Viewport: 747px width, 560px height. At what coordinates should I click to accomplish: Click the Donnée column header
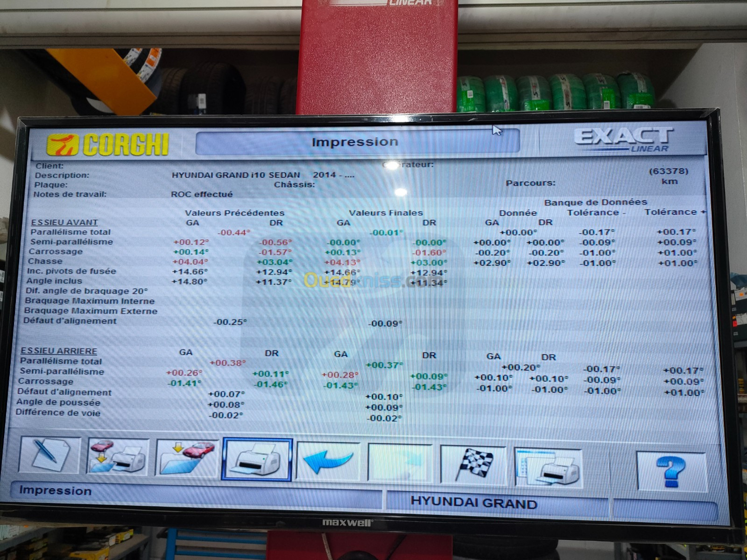[518, 213]
